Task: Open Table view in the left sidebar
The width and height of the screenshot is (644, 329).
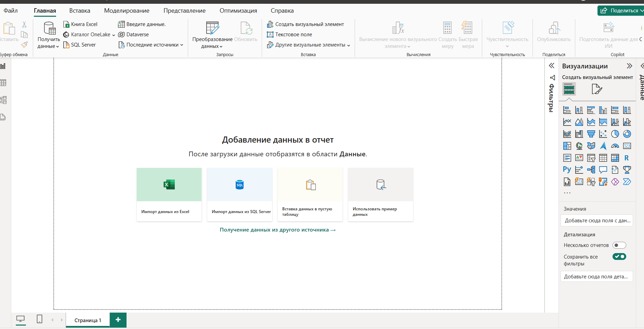Action: tap(3, 82)
